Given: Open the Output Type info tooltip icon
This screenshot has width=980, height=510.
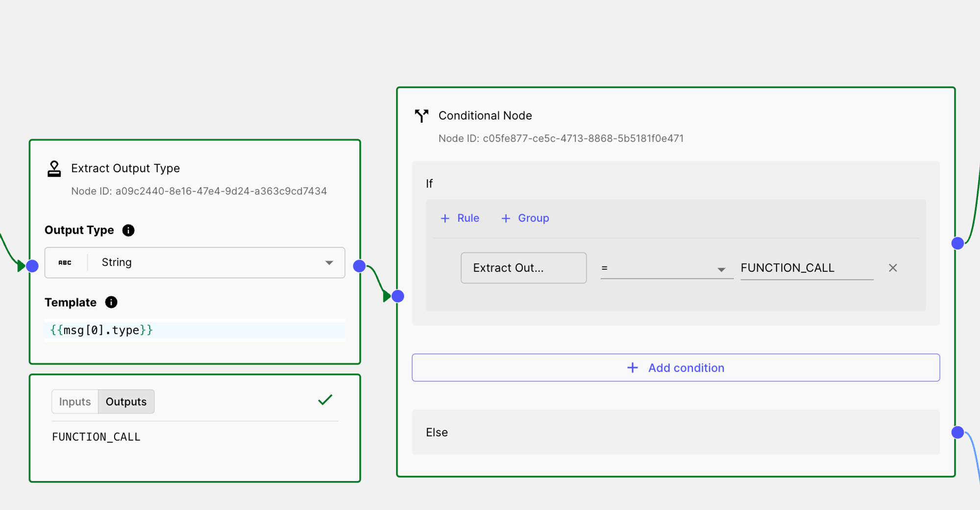Looking at the screenshot, I should coord(128,230).
